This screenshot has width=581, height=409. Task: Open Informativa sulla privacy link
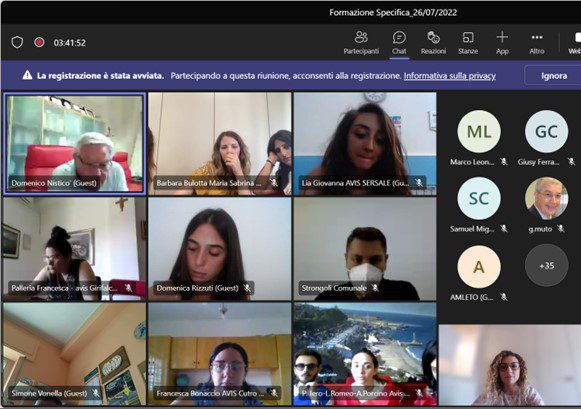tap(449, 76)
